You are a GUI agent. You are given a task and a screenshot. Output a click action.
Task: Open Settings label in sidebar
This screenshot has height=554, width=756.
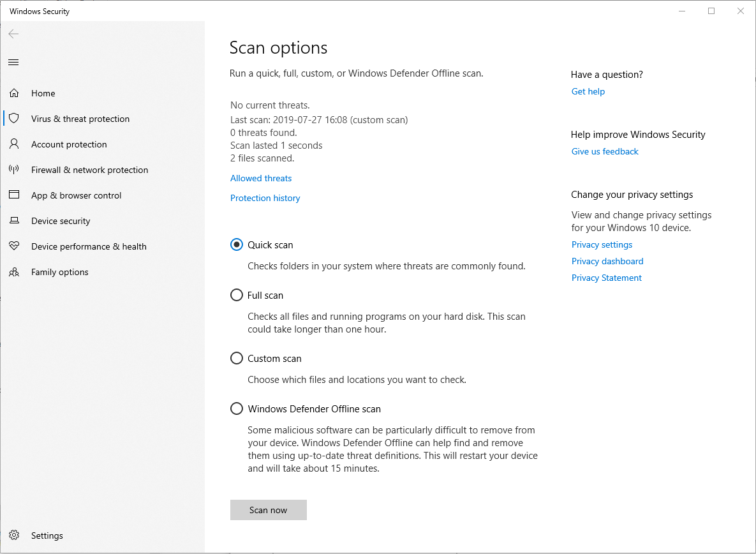[47, 535]
